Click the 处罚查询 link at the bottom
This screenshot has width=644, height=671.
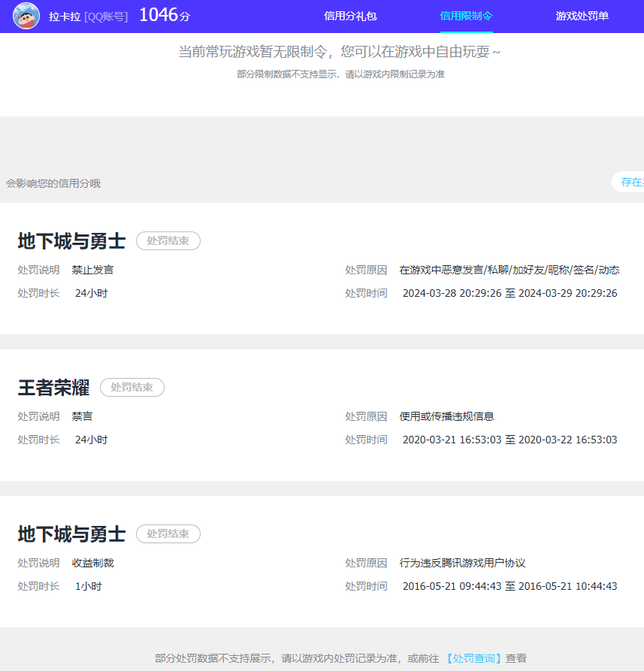(x=473, y=658)
